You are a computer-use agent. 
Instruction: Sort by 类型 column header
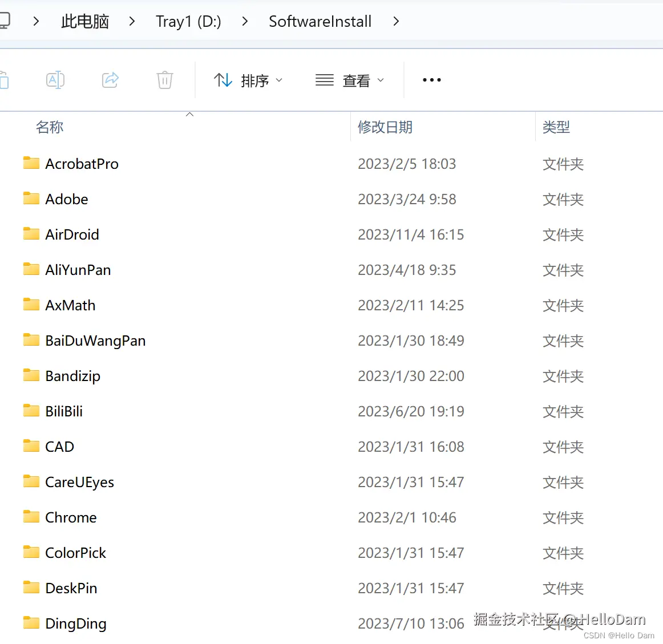click(x=556, y=127)
